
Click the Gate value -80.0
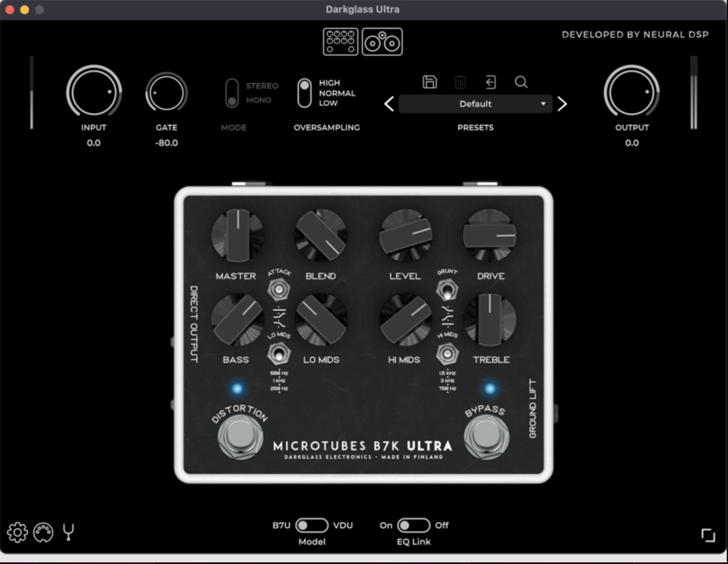(167, 143)
